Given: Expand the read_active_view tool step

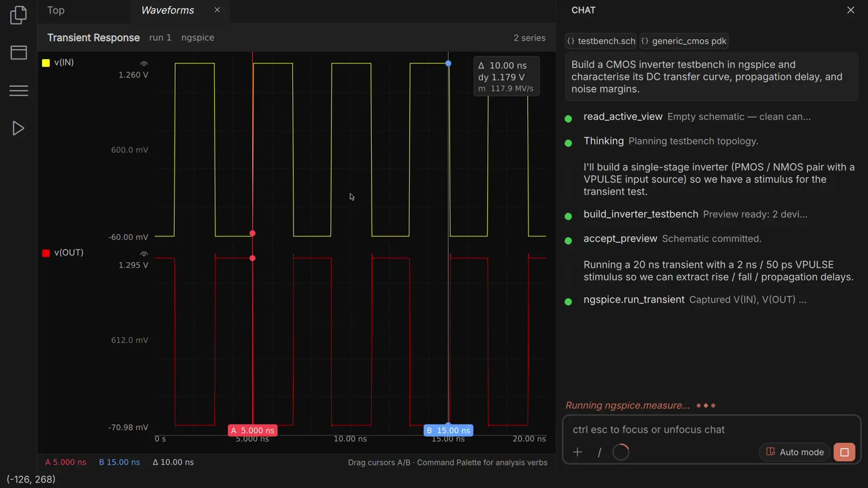Looking at the screenshot, I should [x=697, y=117].
